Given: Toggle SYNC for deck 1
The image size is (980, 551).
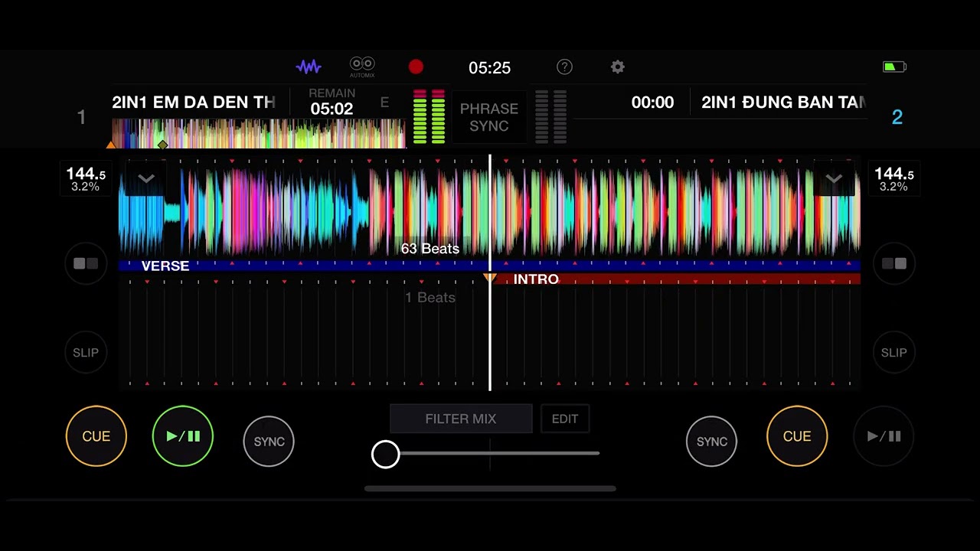Looking at the screenshot, I should 269,442.
